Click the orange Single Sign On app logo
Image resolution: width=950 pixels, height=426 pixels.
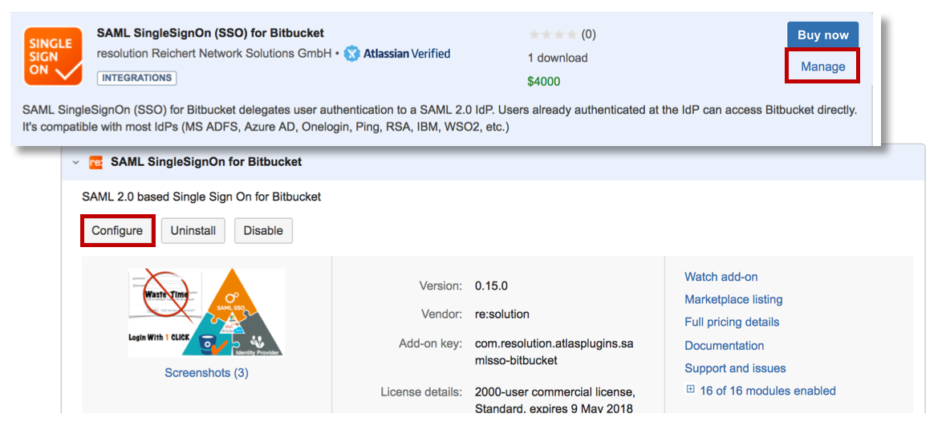53,56
